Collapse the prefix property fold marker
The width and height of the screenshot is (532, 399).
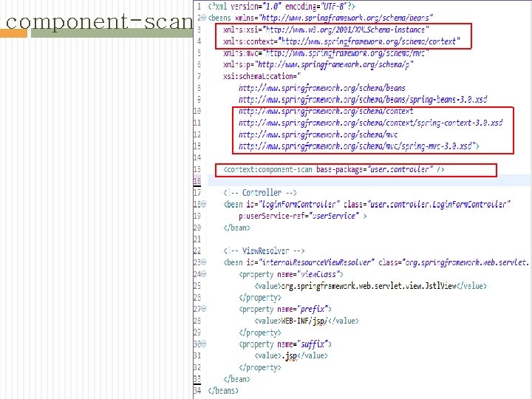tap(204, 309)
